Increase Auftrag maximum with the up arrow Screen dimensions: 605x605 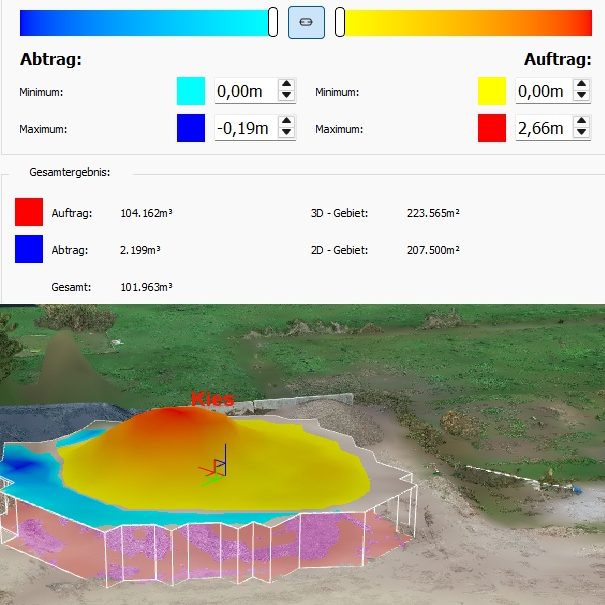tap(582, 122)
